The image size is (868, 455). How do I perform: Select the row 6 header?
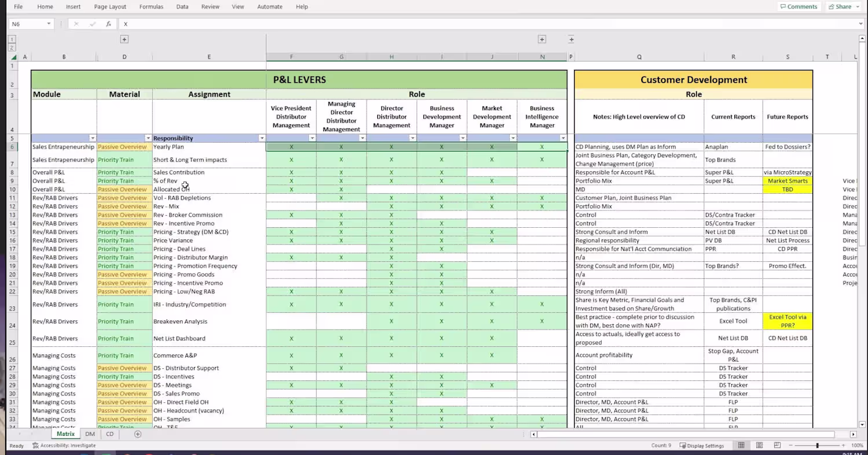[x=12, y=147]
